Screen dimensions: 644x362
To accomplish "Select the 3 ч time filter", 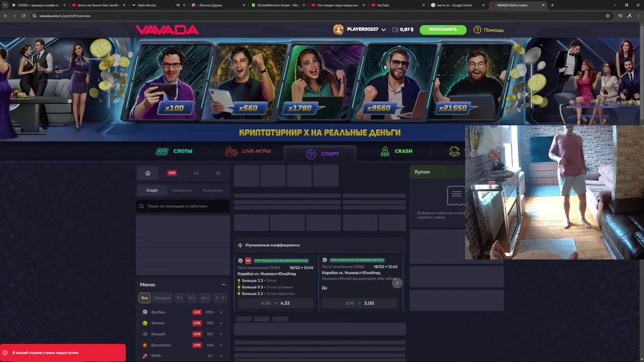I will [180, 298].
